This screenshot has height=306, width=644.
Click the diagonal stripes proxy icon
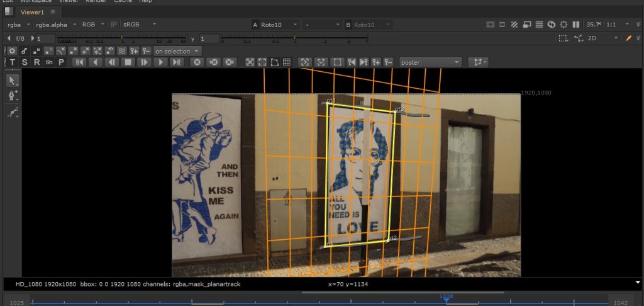coord(514,25)
